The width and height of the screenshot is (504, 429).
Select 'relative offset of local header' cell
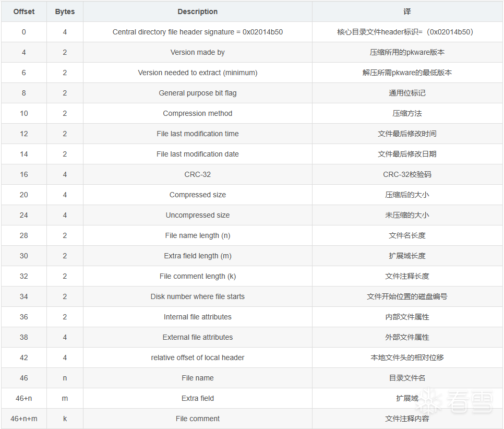198,357
